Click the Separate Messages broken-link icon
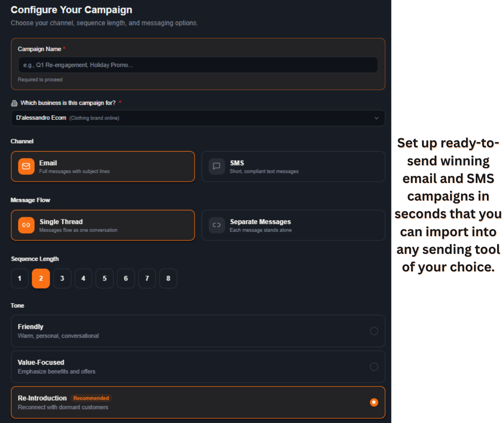This screenshot has height=423, width=504. pyautogui.click(x=217, y=225)
